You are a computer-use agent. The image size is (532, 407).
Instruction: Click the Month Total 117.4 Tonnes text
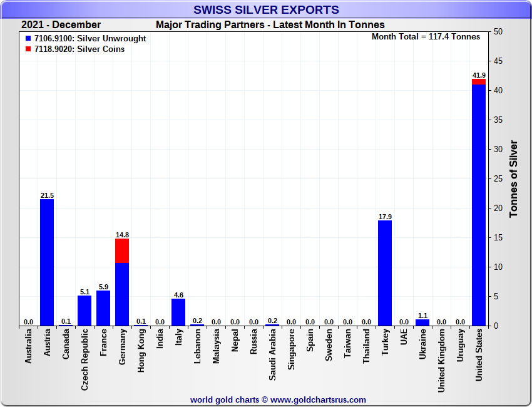point(426,37)
